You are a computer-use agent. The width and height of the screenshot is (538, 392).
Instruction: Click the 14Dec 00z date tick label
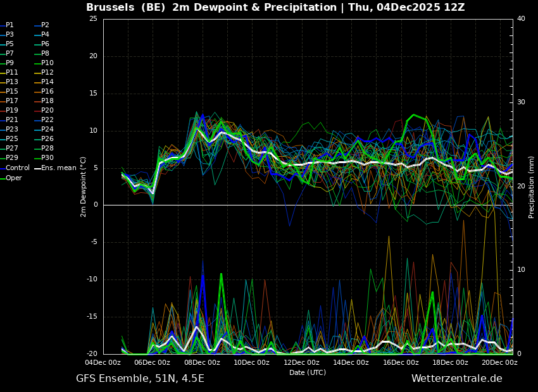351,363
